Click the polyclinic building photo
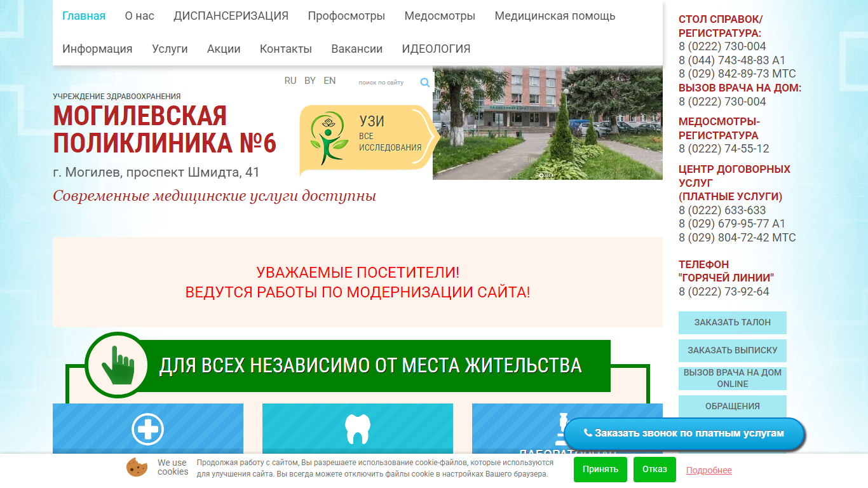Screen dimensions: 868x488 tap(548, 123)
